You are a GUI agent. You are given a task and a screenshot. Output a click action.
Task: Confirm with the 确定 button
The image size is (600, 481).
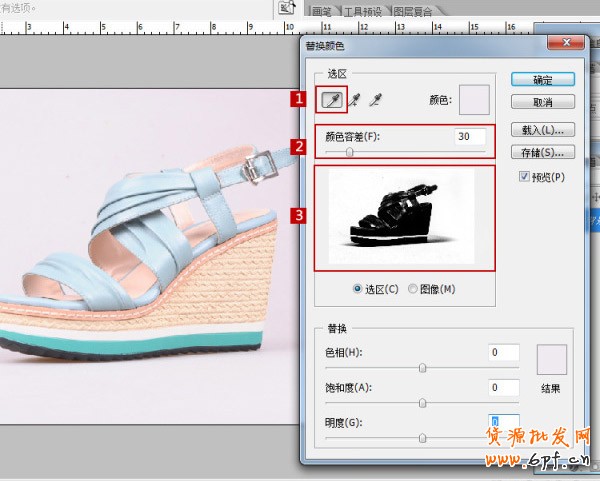pyautogui.click(x=543, y=79)
